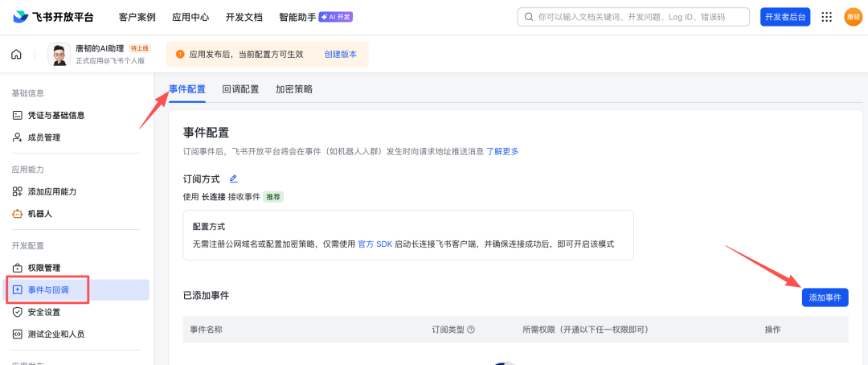The width and height of the screenshot is (868, 365).
Task: Click the home icon
Action: (17, 55)
